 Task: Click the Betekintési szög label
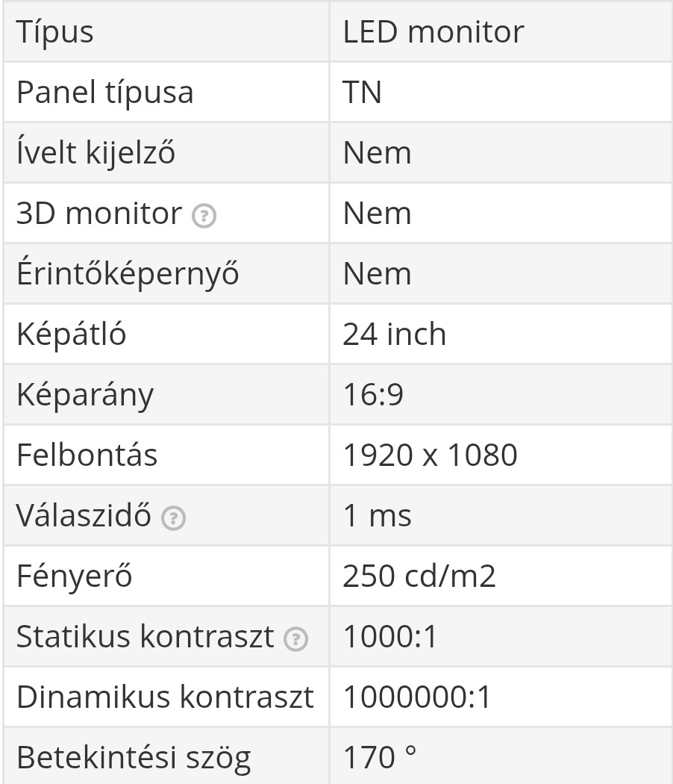134,758
